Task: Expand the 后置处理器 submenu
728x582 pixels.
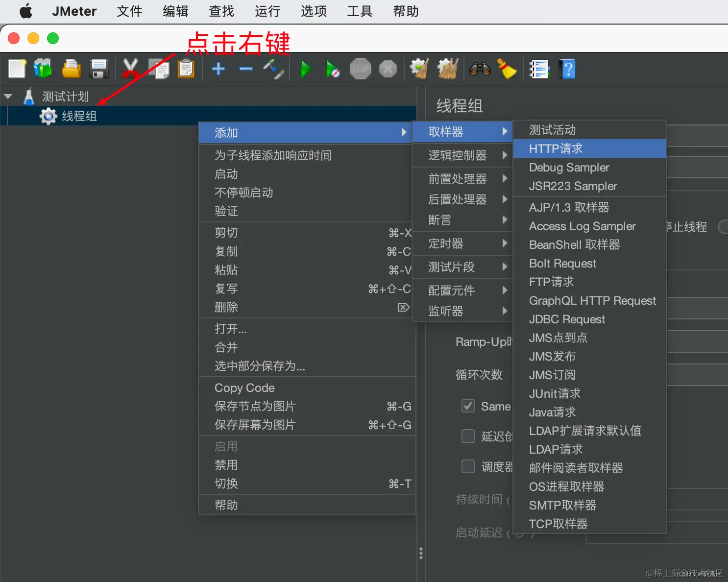Action: [x=462, y=199]
